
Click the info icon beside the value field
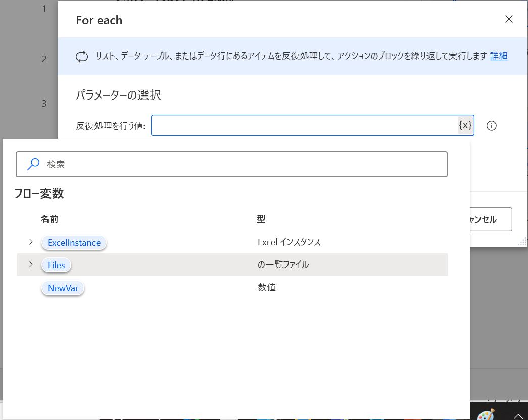[x=491, y=126]
